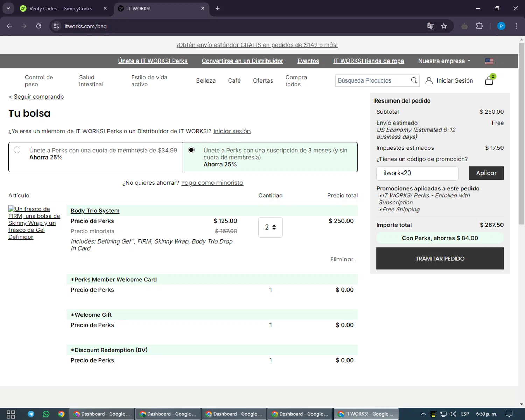This screenshot has width=525, height=420.
Task: Click Iniciar Sesión in the header
Action: (455, 80)
